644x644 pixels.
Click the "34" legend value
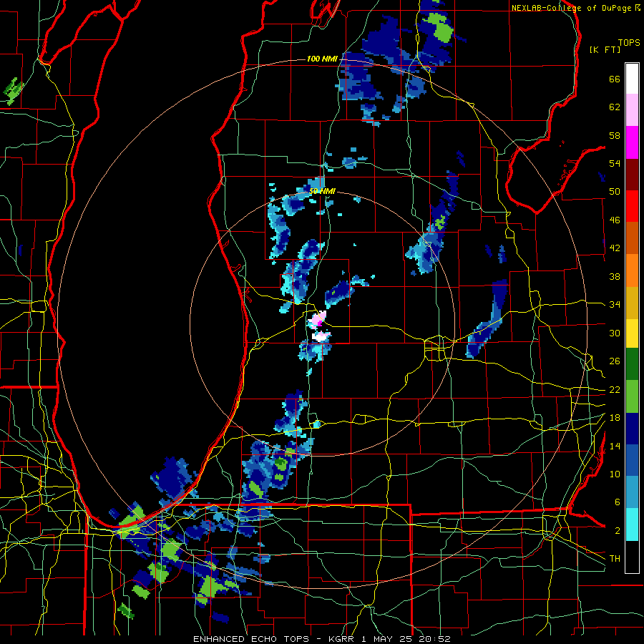[x=615, y=305]
